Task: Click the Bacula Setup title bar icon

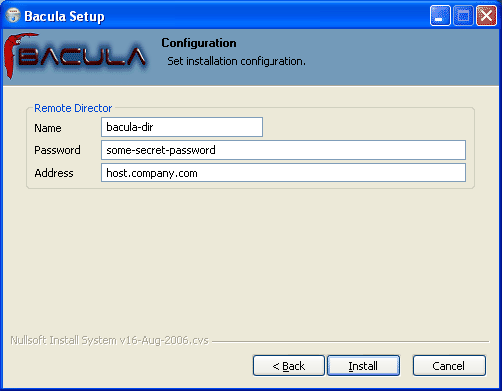Action: [x=13, y=16]
